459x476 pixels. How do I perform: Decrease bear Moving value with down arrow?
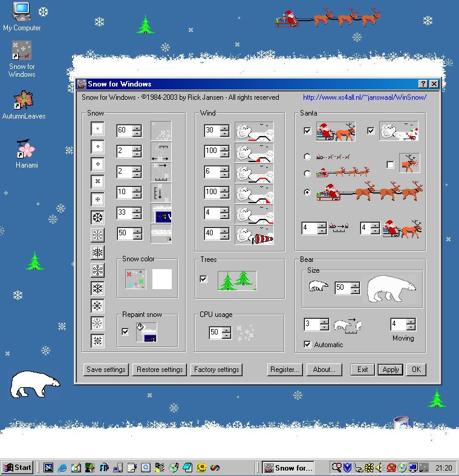[x=411, y=327]
